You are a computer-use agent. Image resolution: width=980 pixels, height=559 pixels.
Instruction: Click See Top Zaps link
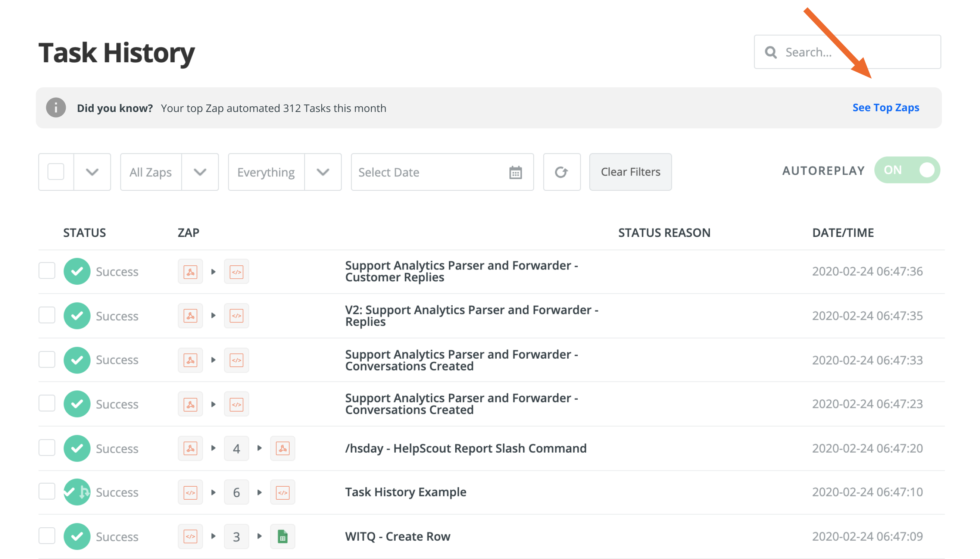(886, 107)
